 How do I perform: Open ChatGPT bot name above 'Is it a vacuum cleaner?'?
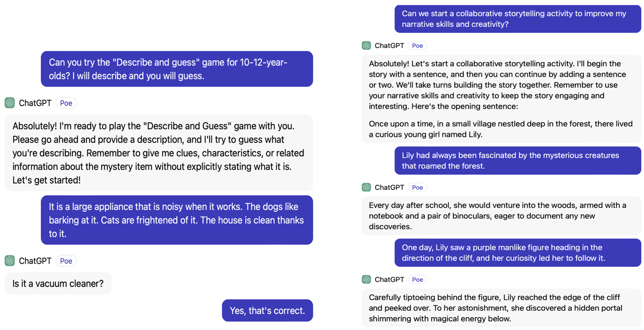tap(35, 261)
